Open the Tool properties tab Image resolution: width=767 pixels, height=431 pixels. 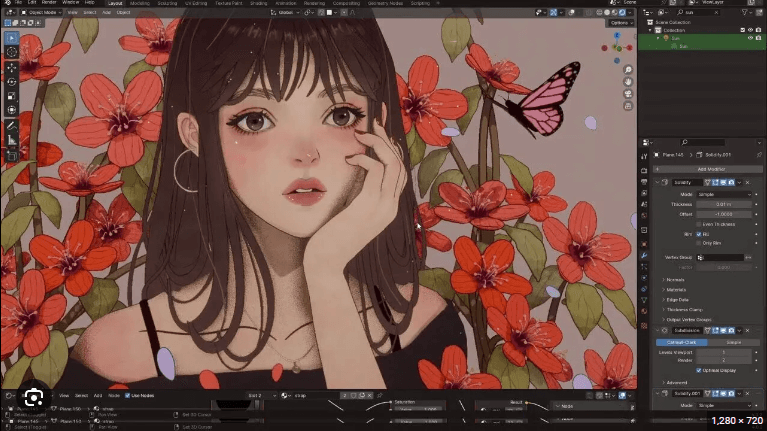[x=644, y=156]
